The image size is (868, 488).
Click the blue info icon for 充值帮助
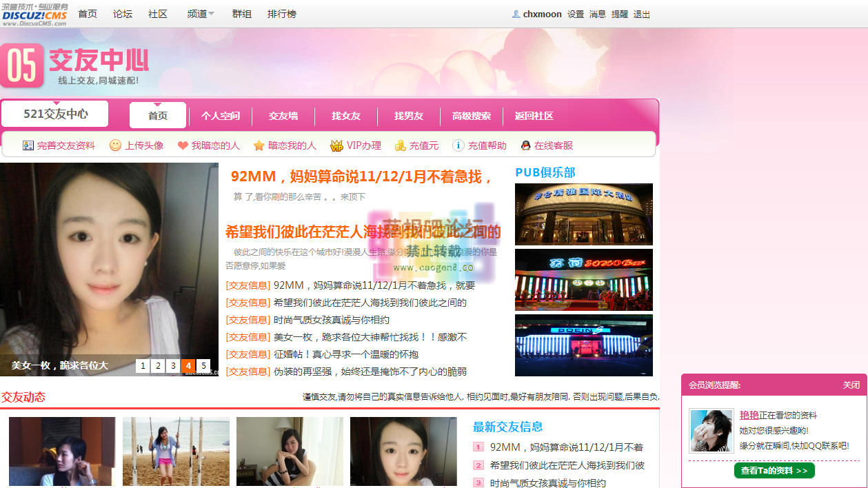[x=457, y=145]
